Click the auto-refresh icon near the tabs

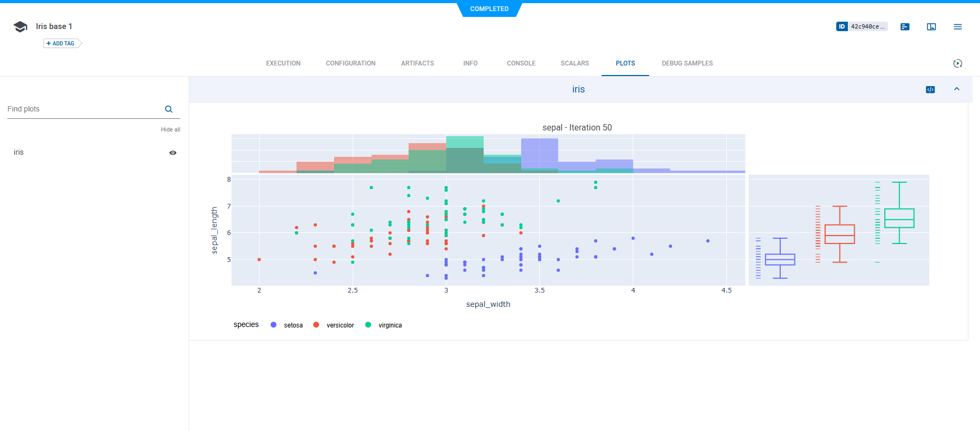[x=957, y=63]
